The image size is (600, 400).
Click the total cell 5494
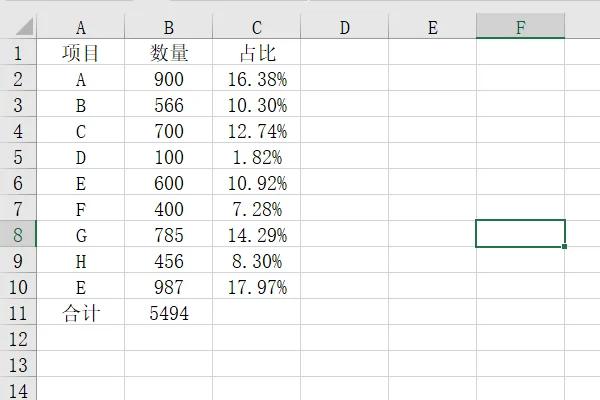168,312
